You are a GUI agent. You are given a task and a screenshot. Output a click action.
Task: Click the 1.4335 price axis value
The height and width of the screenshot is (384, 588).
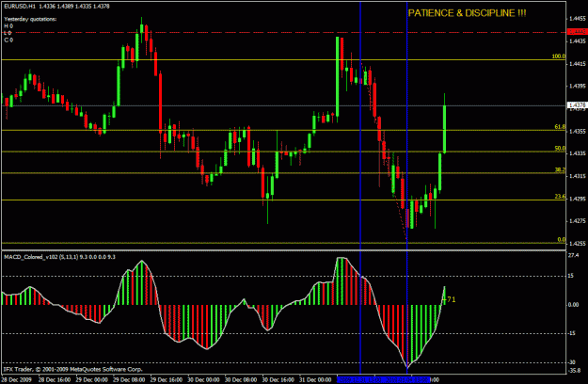point(577,153)
